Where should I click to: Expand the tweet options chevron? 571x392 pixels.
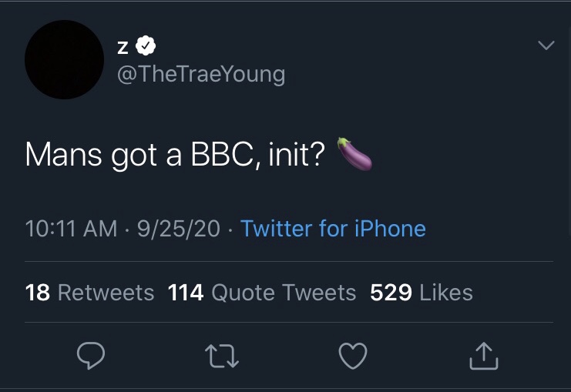[x=546, y=45]
